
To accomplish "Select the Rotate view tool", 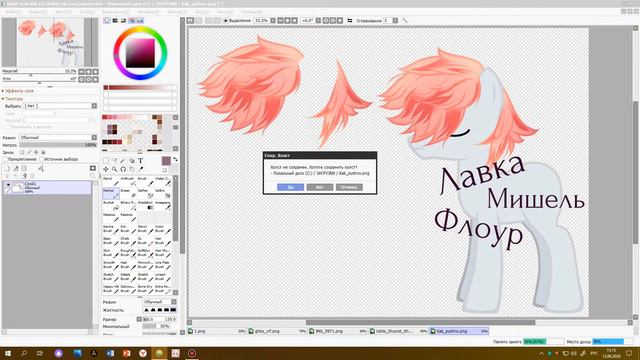I will pyautogui.click(x=123, y=169).
